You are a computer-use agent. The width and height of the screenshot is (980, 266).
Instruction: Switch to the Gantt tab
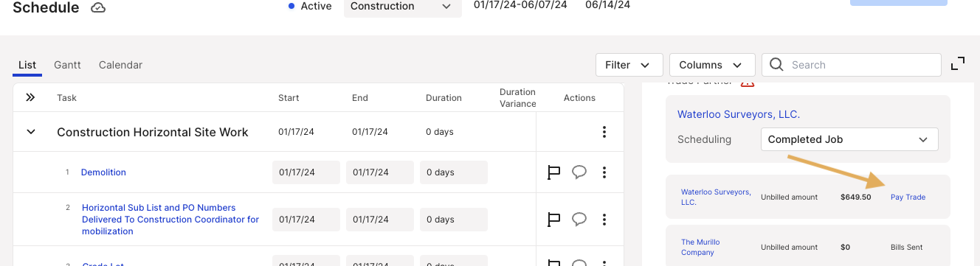tap(67, 65)
